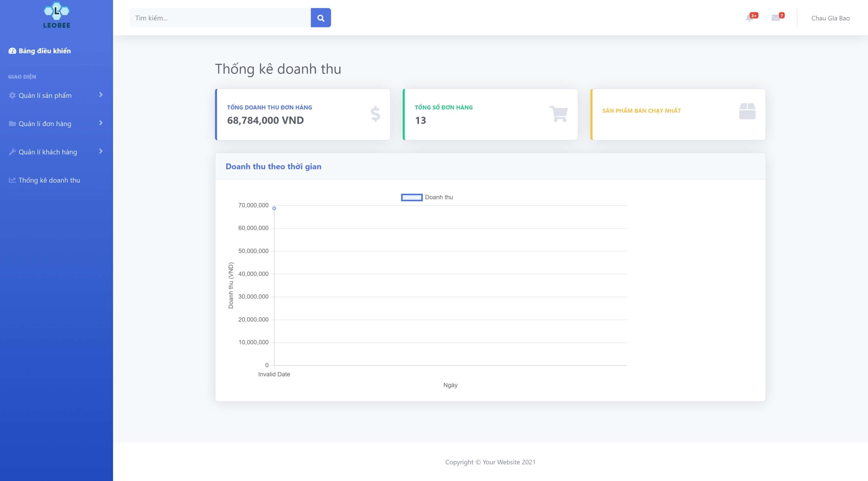
Task: Expand Quản lí sản phẩm chevron
Action: click(x=101, y=95)
